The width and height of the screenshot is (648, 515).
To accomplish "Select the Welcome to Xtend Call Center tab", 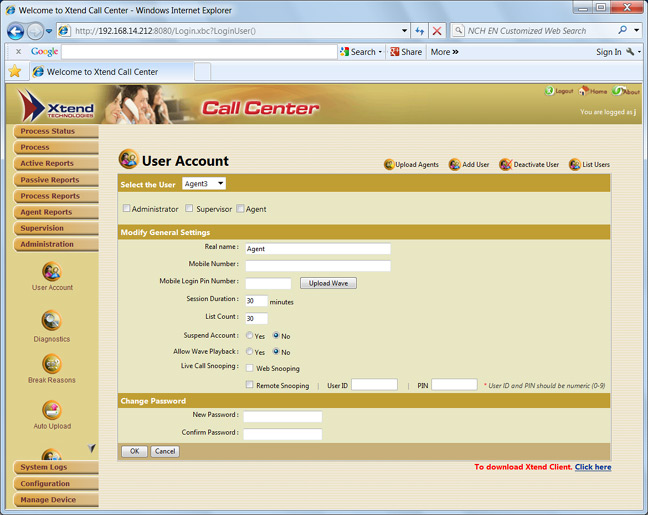I will click(111, 72).
